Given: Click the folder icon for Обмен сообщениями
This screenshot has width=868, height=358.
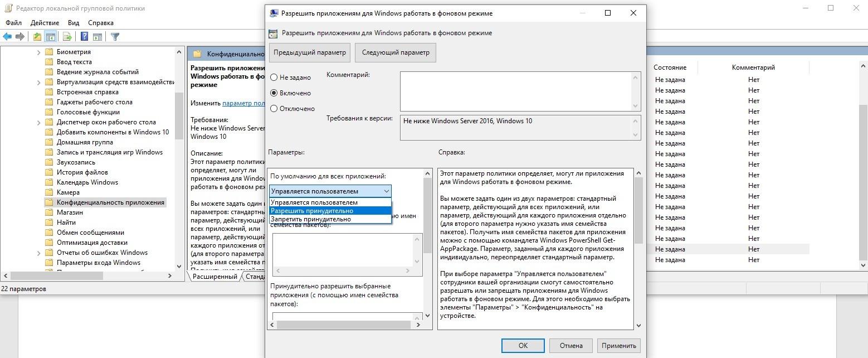Looking at the screenshot, I should point(48,233).
